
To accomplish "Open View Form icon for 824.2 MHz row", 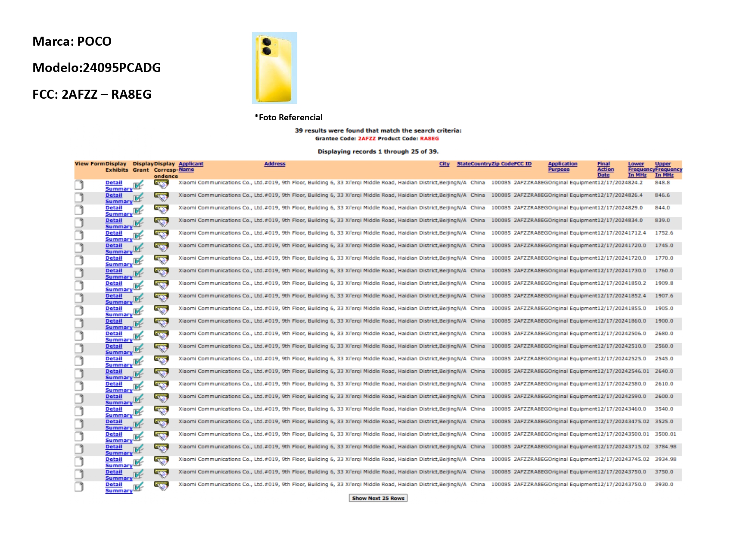I will click(79, 185).
